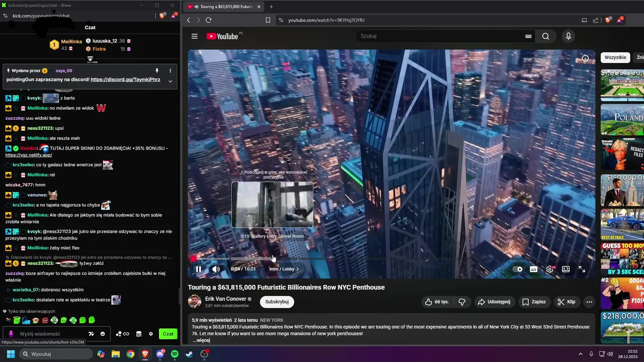
Task: Open Discord from the taskbar
Action: (160, 354)
